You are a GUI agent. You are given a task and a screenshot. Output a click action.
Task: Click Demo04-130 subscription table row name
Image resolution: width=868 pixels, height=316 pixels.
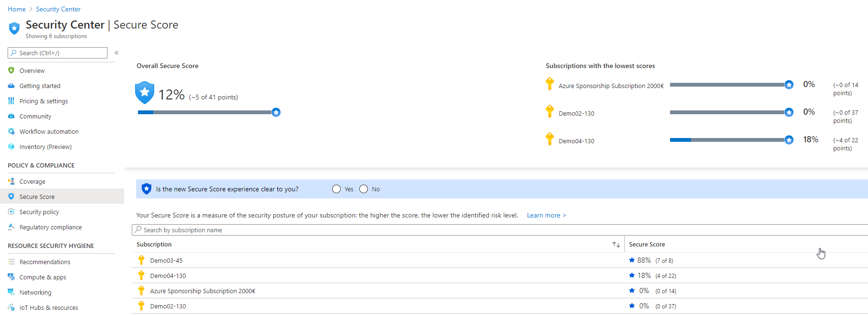[168, 276]
